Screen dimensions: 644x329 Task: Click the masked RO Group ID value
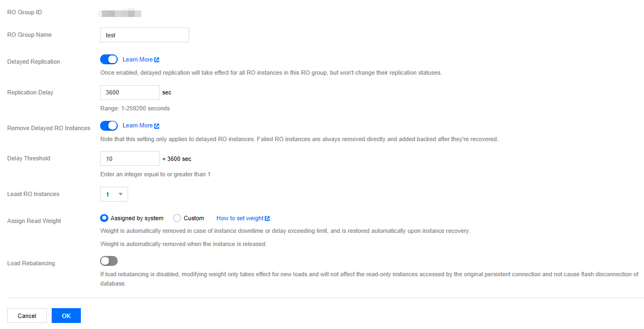(x=120, y=13)
